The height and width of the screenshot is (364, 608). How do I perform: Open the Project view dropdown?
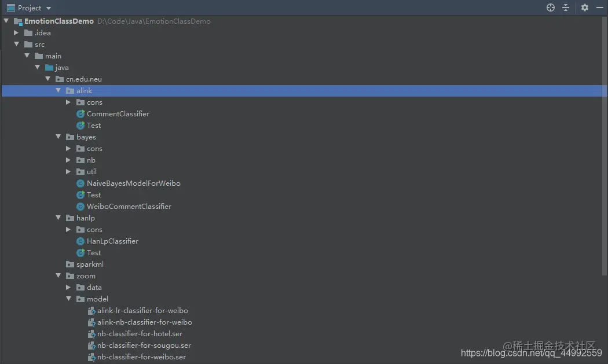tap(49, 8)
